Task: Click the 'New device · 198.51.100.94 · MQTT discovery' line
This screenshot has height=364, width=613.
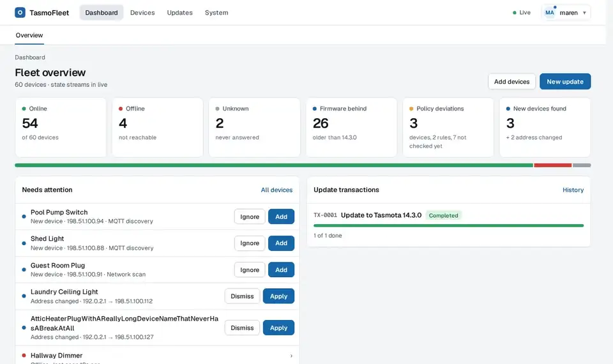Action: click(92, 222)
